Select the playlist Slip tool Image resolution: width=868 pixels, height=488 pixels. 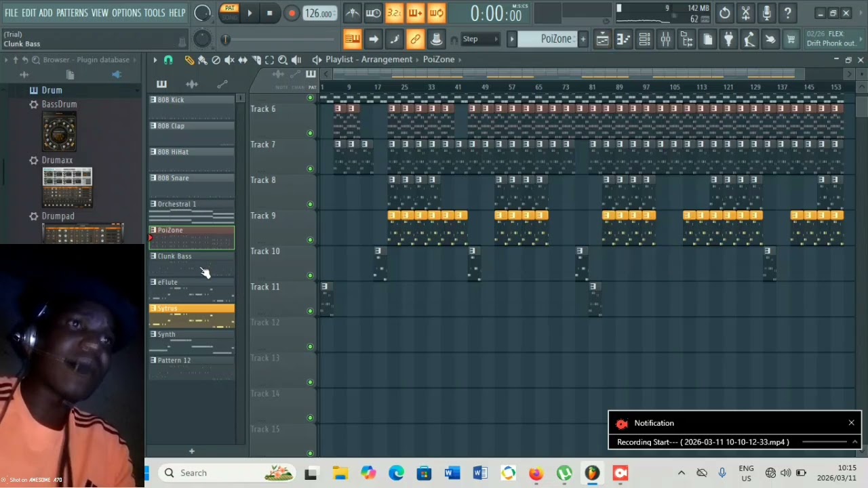click(x=242, y=60)
